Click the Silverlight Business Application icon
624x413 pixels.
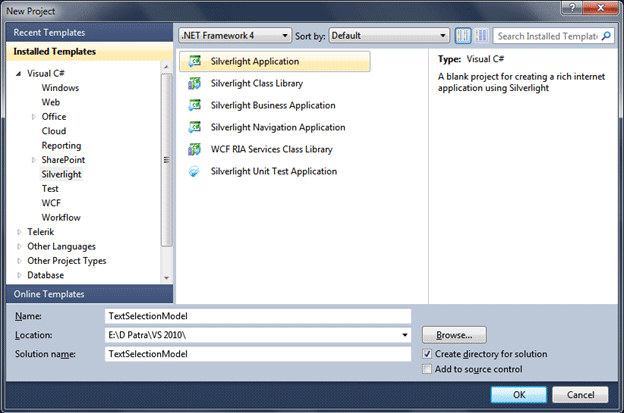pos(194,105)
